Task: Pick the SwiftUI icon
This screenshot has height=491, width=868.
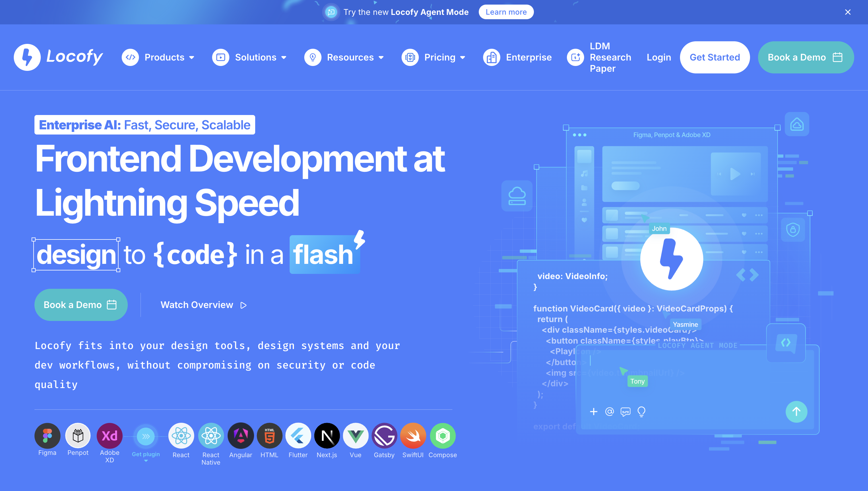Action: [413, 436]
